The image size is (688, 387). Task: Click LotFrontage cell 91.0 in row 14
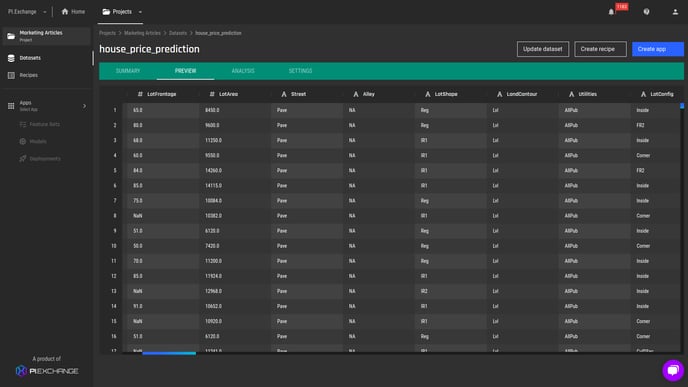click(163, 306)
